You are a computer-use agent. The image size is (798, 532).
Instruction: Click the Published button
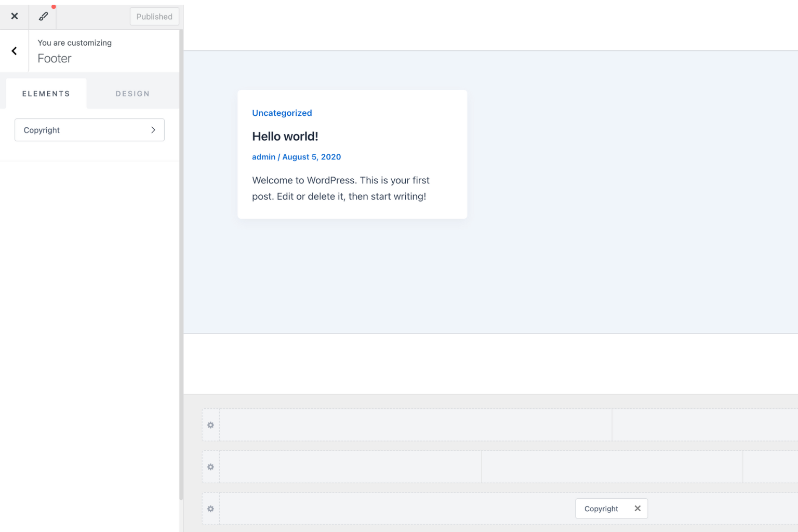tap(154, 16)
